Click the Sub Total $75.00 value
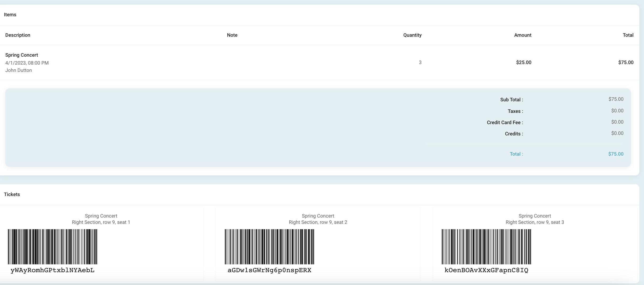The image size is (644, 285). click(x=616, y=99)
